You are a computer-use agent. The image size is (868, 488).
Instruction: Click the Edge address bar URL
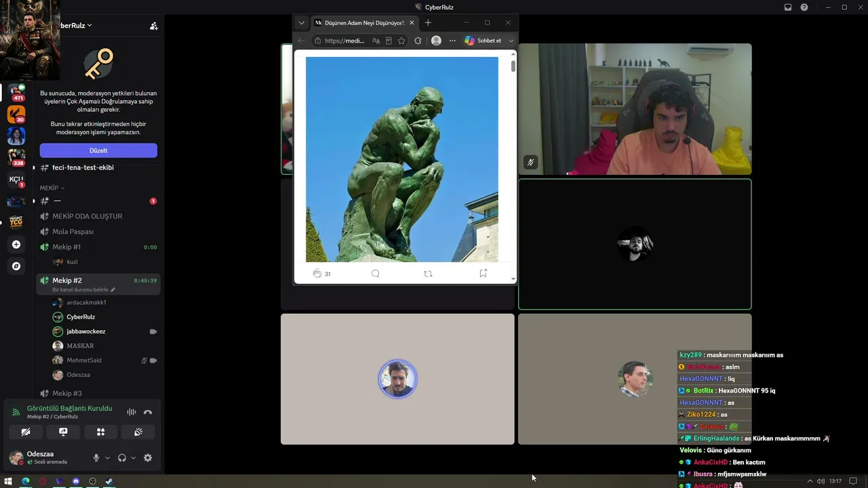point(344,41)
